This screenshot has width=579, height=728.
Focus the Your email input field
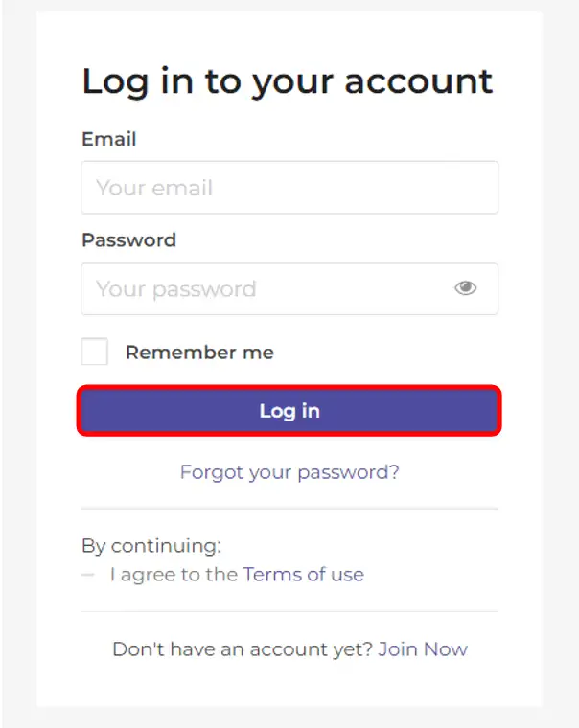(288, 188)
